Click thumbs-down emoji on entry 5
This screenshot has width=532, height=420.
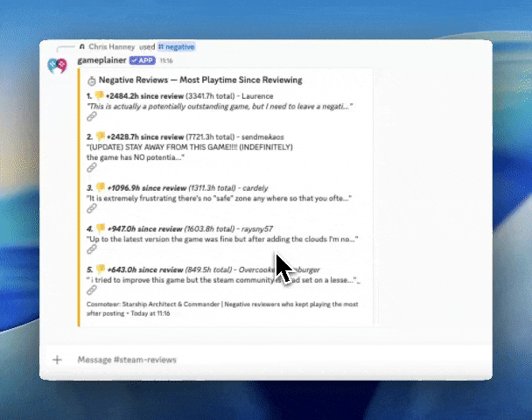(101, 269)
